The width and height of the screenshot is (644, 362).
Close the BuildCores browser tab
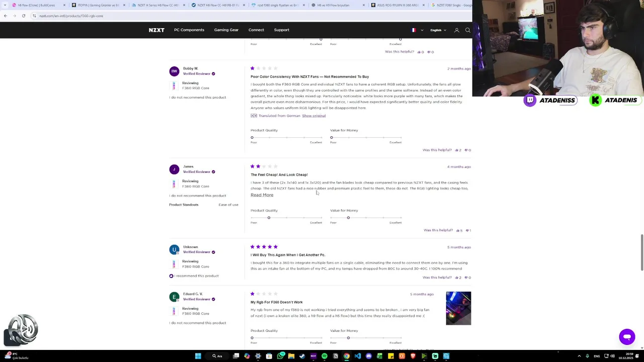pos(64,5)
